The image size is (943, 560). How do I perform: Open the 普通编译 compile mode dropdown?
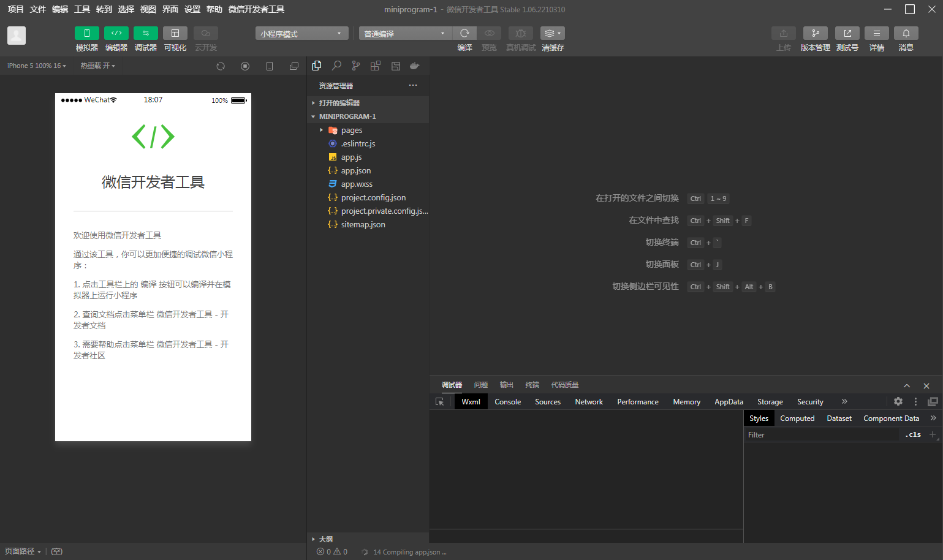[x=405, y=34]
